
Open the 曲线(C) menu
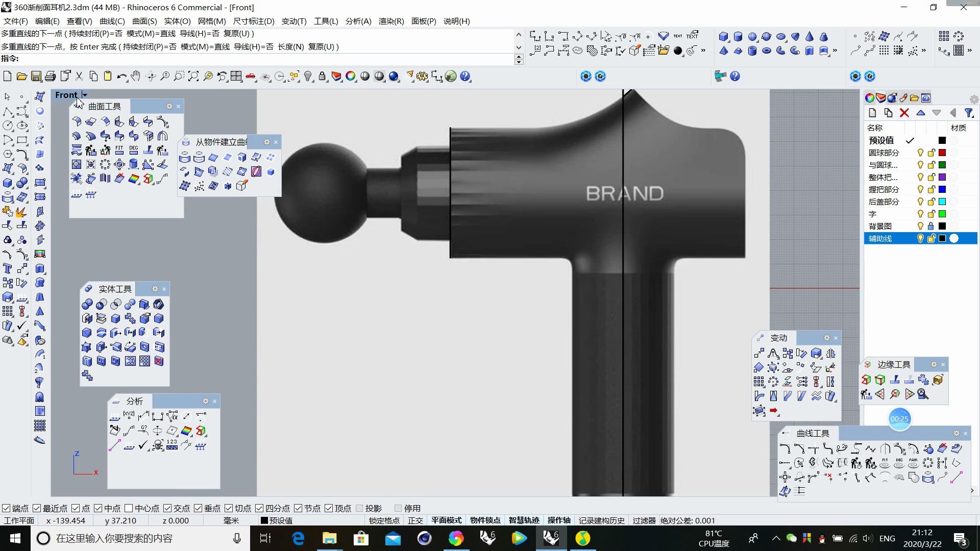[112, 21]
